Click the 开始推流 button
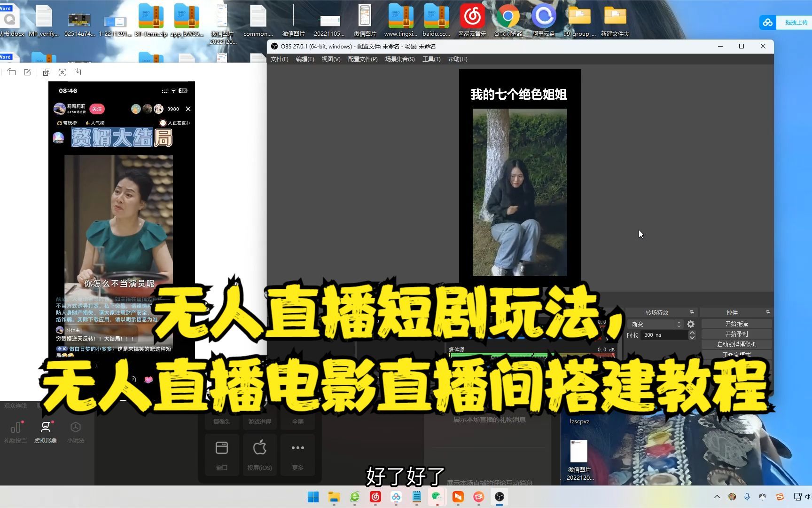 [736, 324]
